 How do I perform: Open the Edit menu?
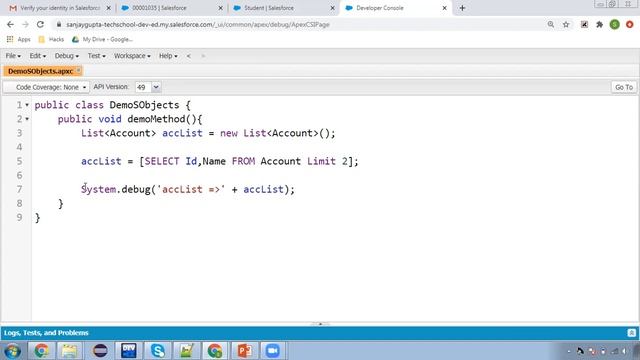[x=38, y=56]
